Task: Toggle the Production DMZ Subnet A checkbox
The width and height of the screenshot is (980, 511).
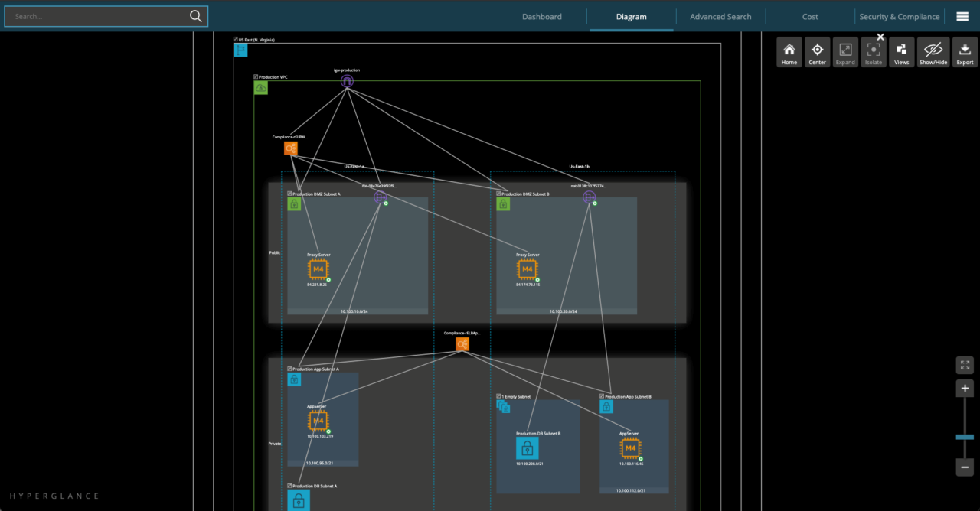Action: [x=289, y=194]
